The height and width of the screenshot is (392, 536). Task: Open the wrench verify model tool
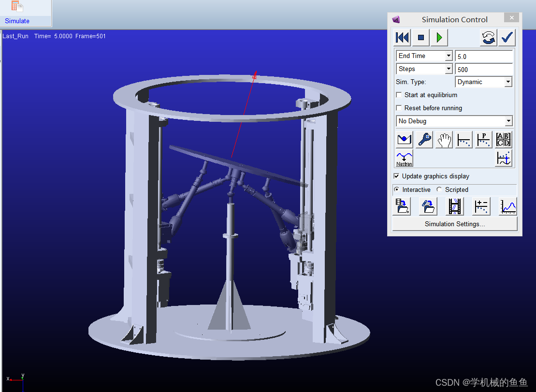[x=424, y=140]
